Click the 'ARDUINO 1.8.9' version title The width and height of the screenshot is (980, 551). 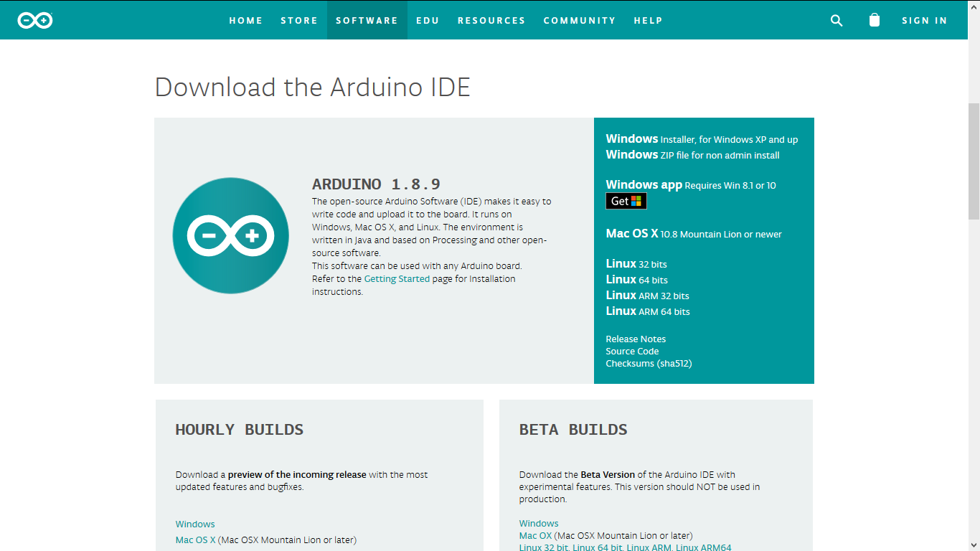point(377,184)
